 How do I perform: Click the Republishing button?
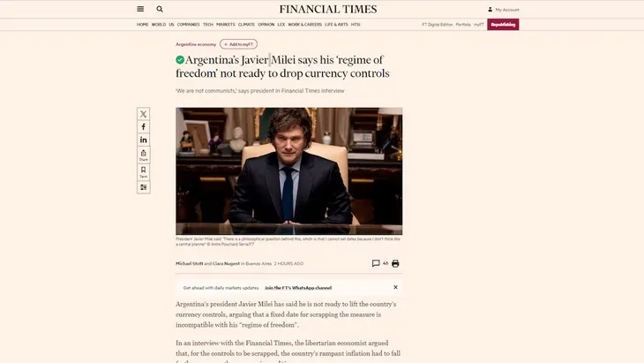click(x=503, y=25)
